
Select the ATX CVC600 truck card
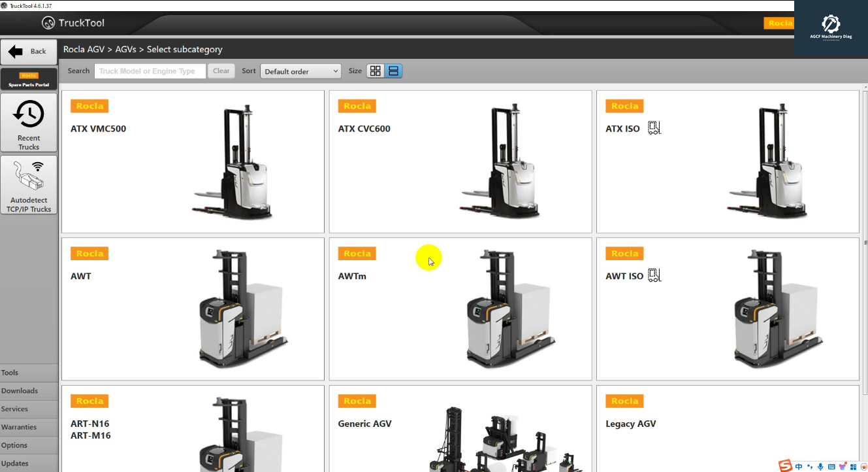pyautogui.click(x=460, y=161)
